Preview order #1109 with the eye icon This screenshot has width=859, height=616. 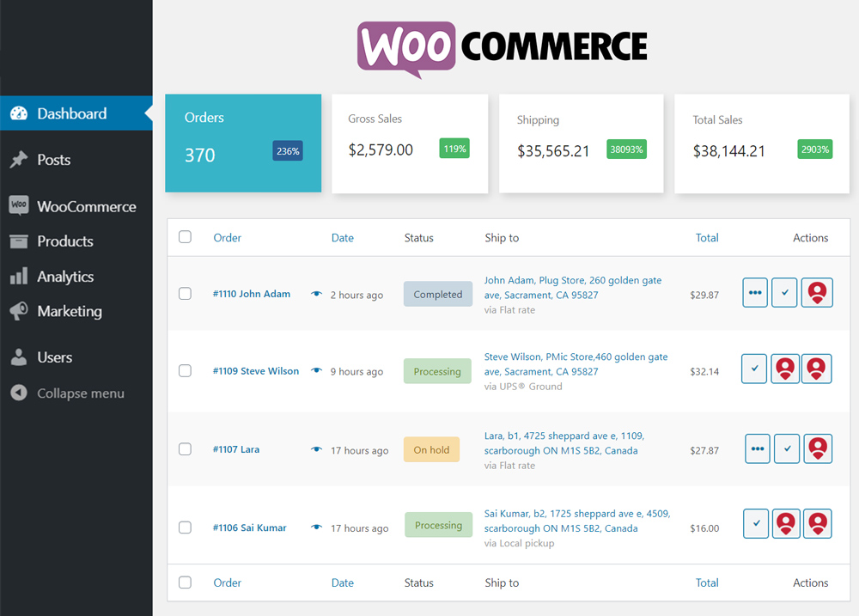pyautogui.click(x=316, y=370)
